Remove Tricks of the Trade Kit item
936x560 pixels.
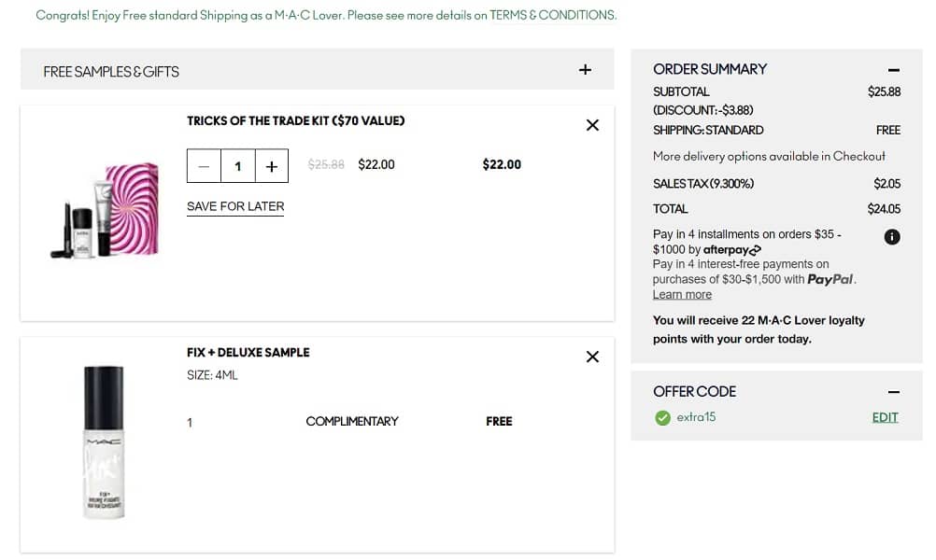pos(592,125)
